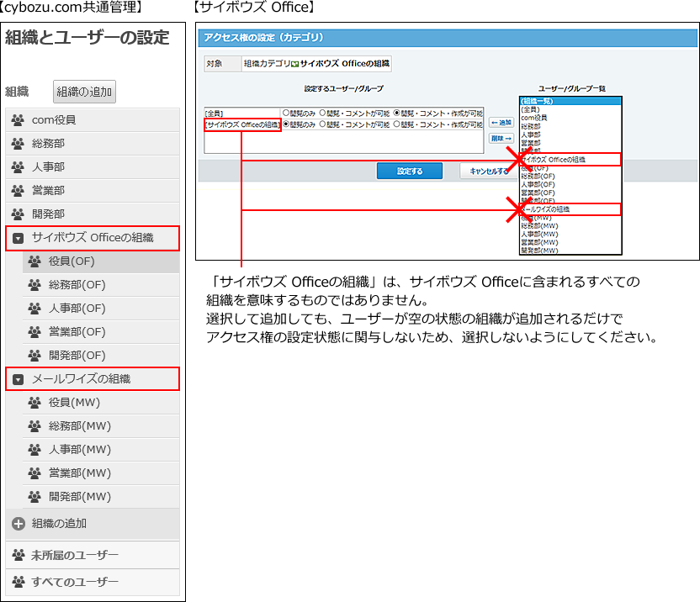Click the キャンセルする button
The height and width of the screenshot is (602, 700).
(x=490, y=171)
